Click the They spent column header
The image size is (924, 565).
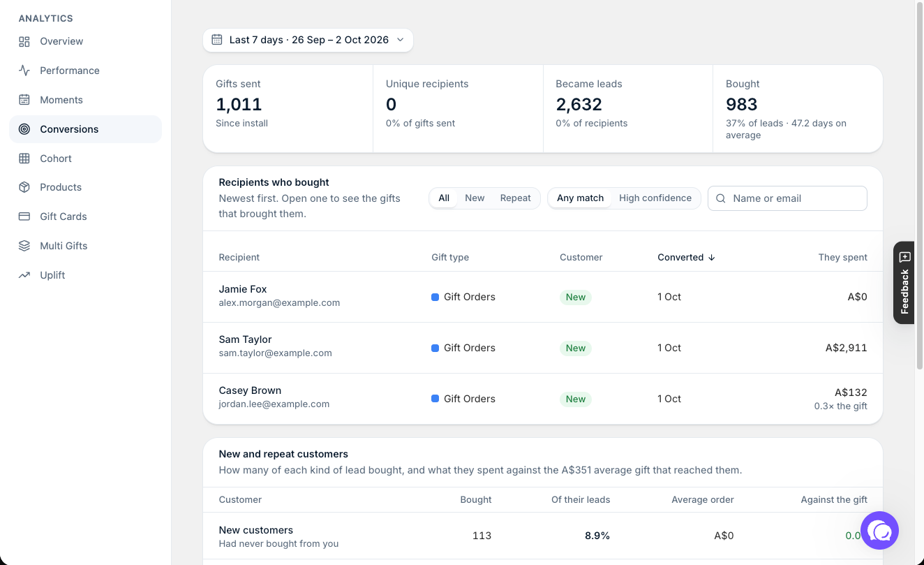click(x=843, y=257)
